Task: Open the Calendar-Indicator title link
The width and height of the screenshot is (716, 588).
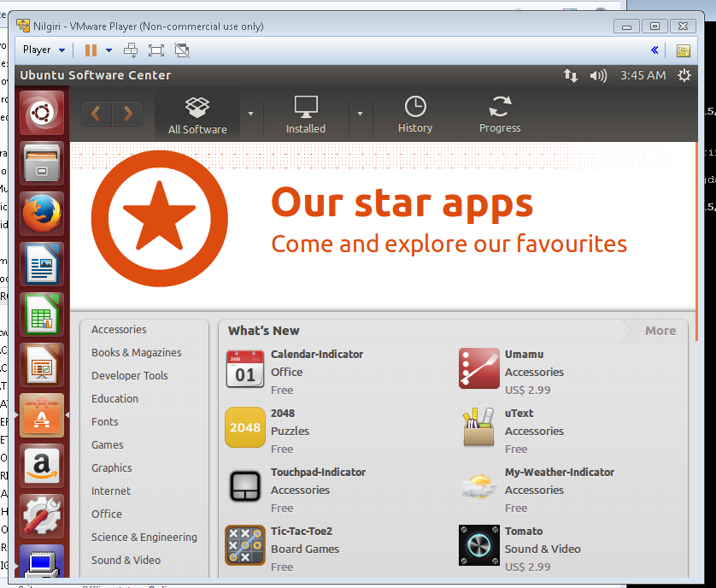Action: (316, 354)
